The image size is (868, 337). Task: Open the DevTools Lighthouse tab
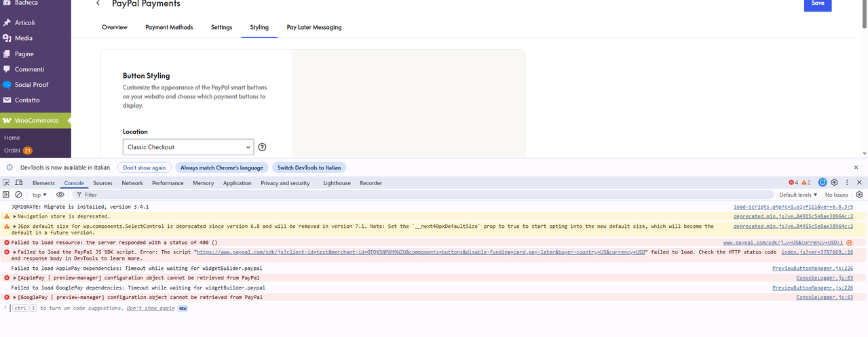tap(337, 183)
